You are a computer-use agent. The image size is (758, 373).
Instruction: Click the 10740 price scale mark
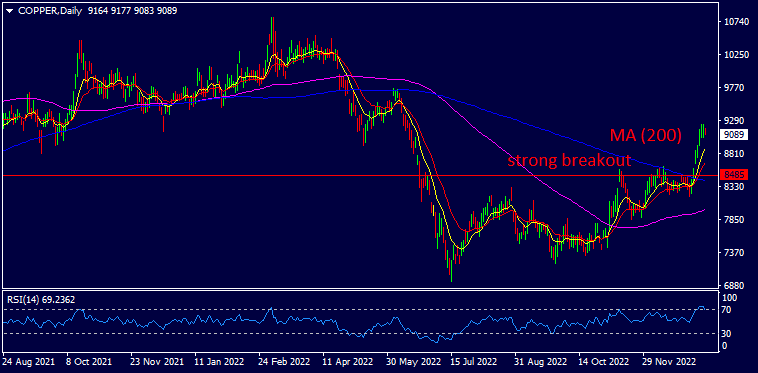pos(738,22)
